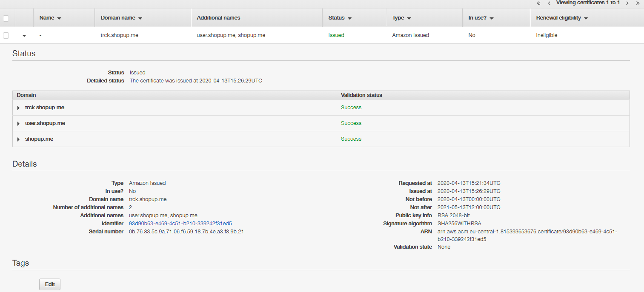Sort by Domain name column
The width and height of the screenshot is (644, 292).
coord(121,18)
